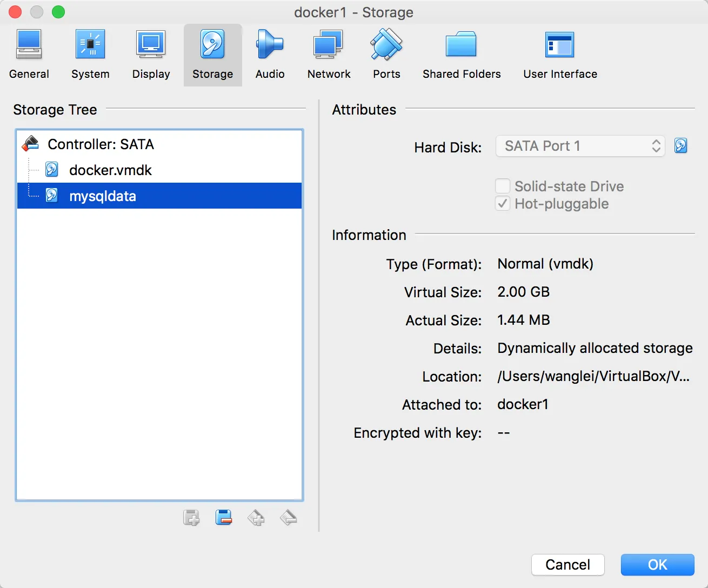The height and width of the screenshot is (588, 708).
Task: Enable the Solid-state Drive checkbox
Action: coord(503,186)
